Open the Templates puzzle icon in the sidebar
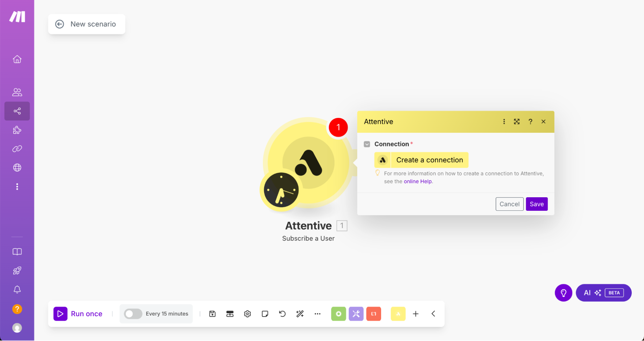This screenshot has height=341, width=644. click(x=17, y=130)
